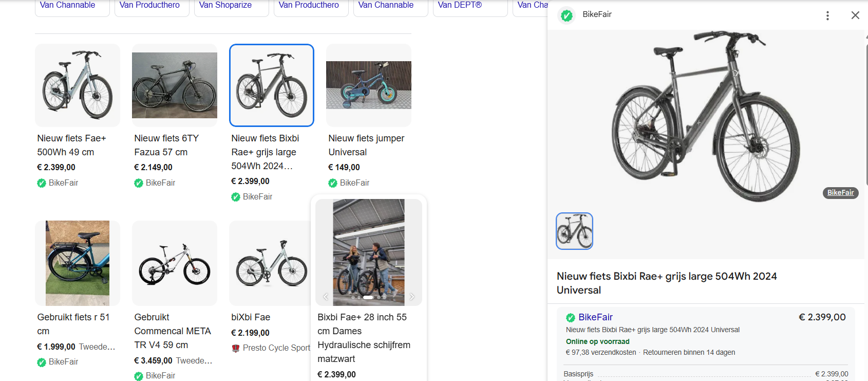Click the green check beside the Commencal META listing
The height and width of the screenshot is (381, 868).
[139, 376]
